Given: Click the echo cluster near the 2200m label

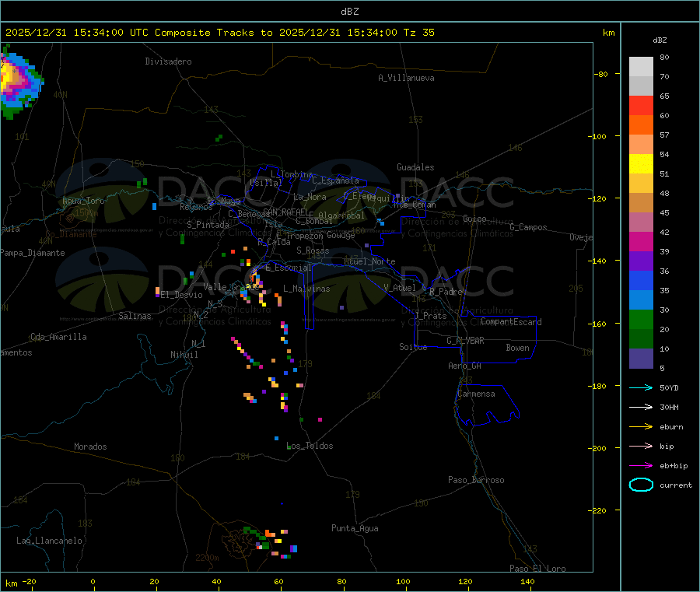Looking at the screenshot, I should pos(270,543).
